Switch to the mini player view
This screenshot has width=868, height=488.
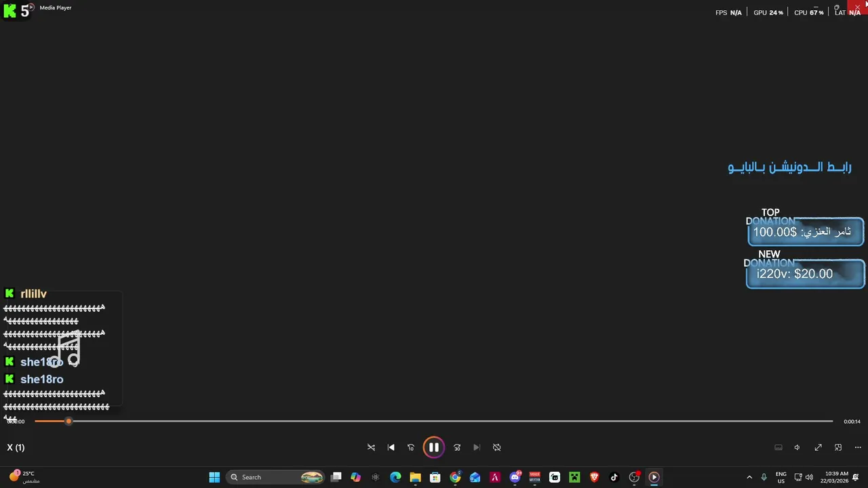(x=838, y=447)
